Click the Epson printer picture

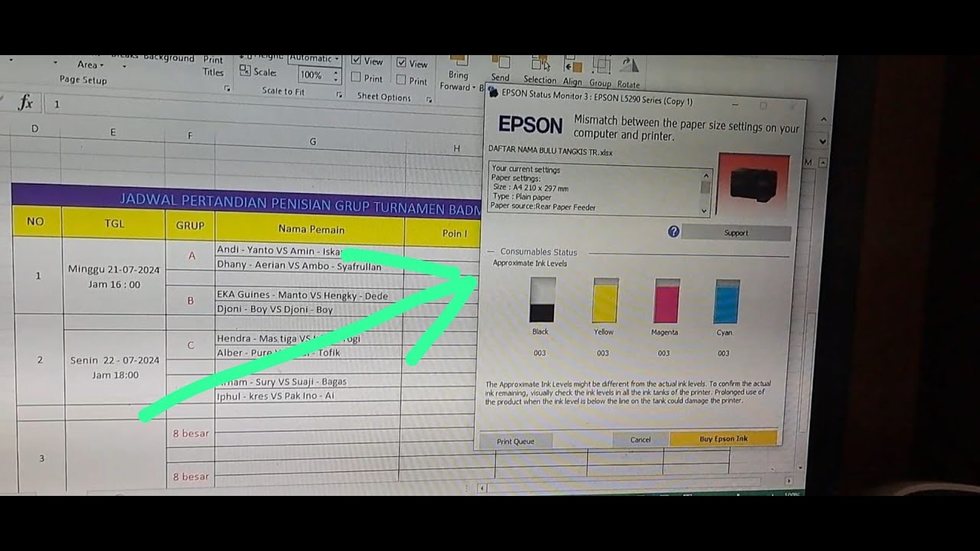[754, 185]
